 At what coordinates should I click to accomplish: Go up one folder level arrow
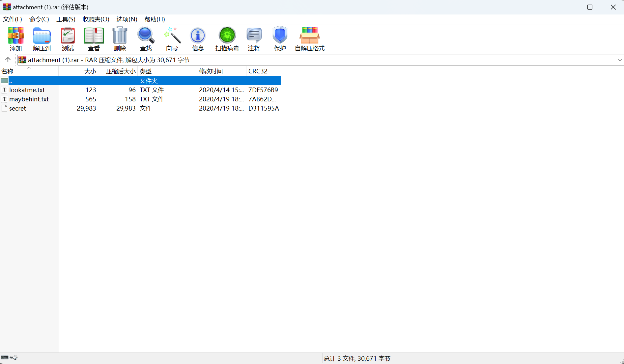click(8, 60)
